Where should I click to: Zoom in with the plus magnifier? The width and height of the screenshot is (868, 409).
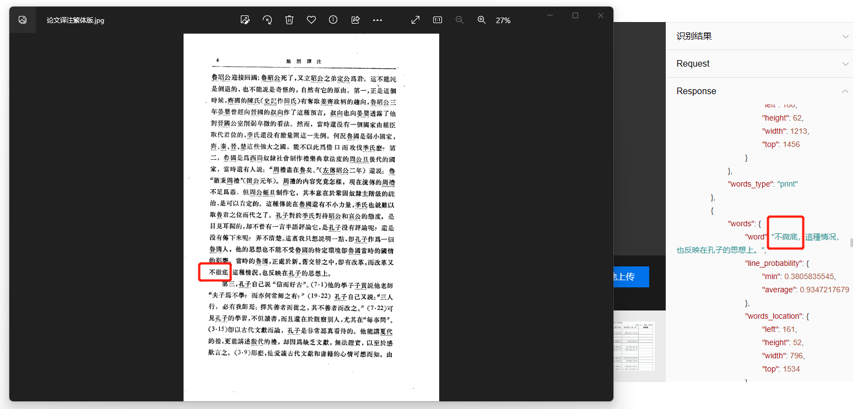pyautogui.click(x=482, y=20)
